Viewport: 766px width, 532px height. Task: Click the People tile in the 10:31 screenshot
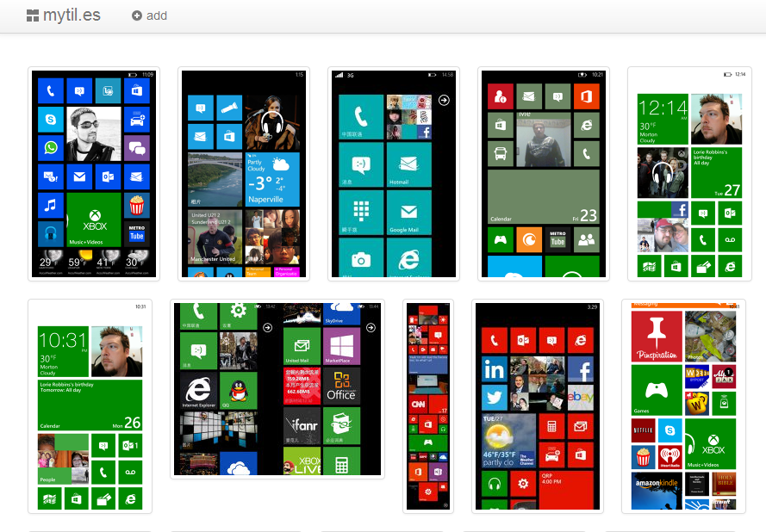coord(63,459)
